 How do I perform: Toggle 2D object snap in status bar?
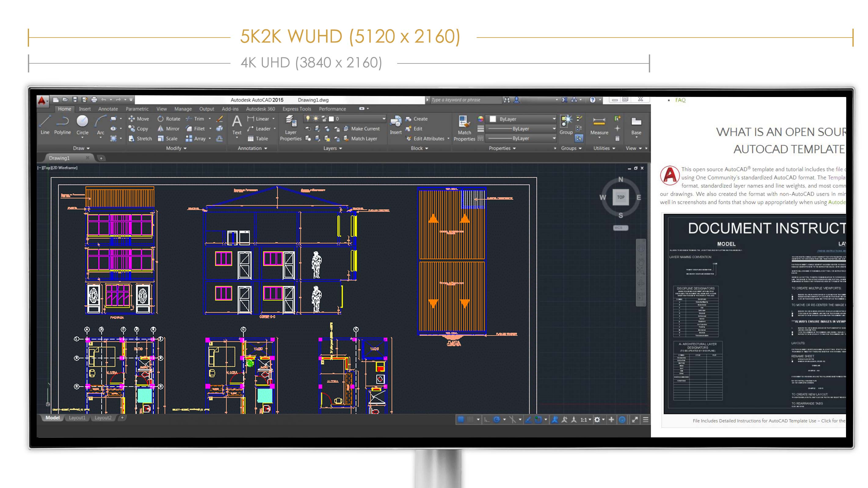538,419
